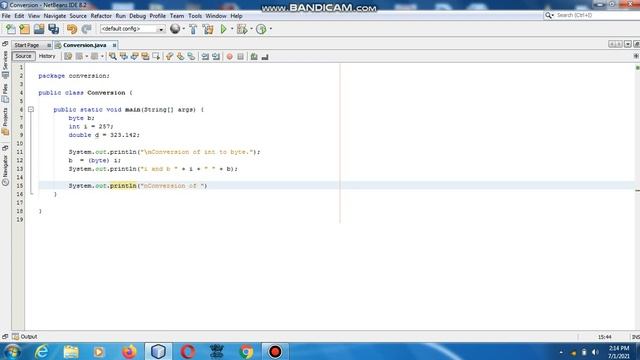Run the project with green play icon

point(223,29)
